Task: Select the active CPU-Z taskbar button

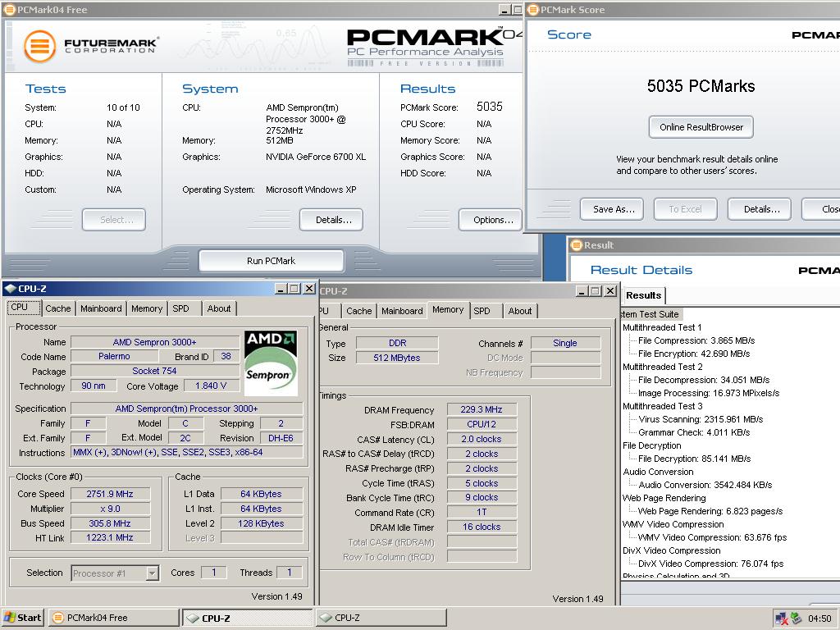Action: coord(248,618)
